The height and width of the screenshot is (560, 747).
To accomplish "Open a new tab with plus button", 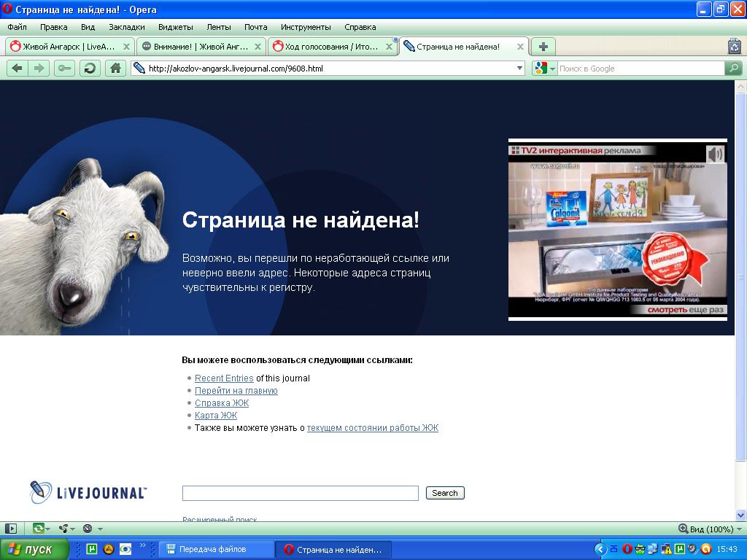I will (x=543, y=47).
